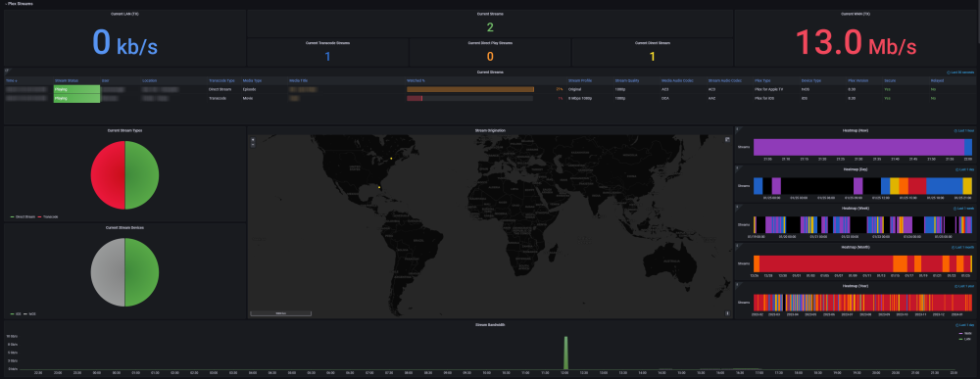Open info corner of Current Streams table
Image resolution: width=980 pixels, height=379 pixels.
pos(6,71)
